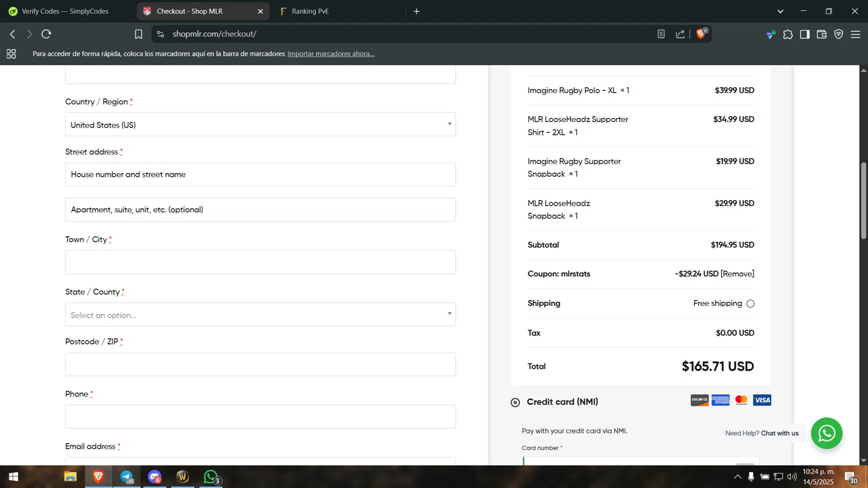Click the Town / City input field

(260, 262)
